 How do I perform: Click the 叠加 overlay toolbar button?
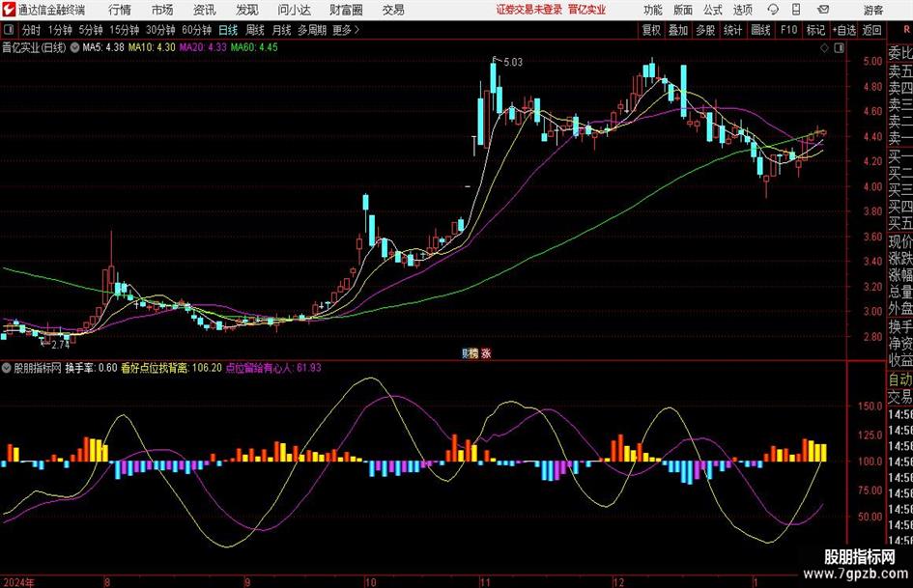click(x=678, y=30)
